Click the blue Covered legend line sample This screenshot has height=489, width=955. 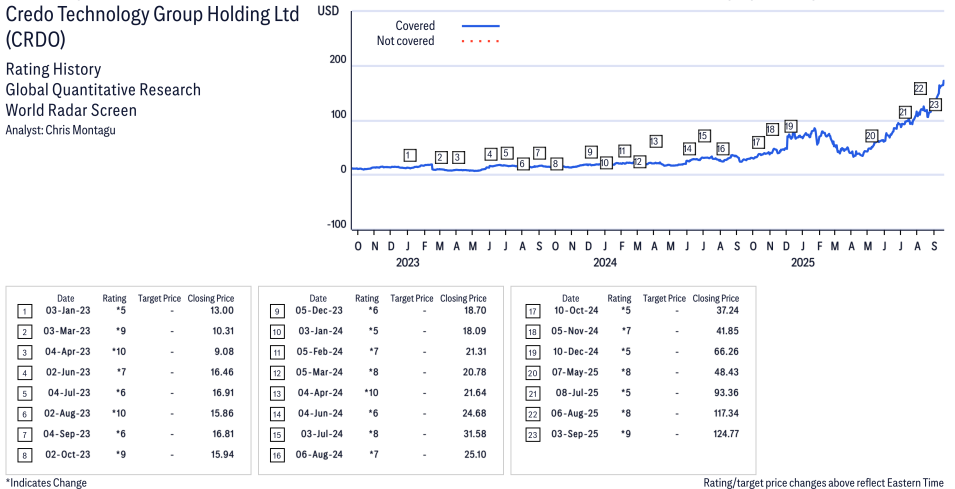pos(480,26)
